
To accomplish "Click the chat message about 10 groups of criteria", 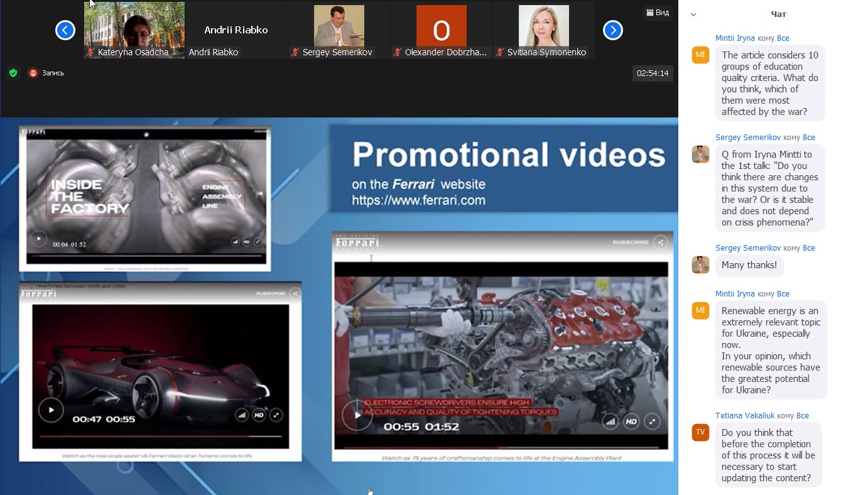I will tap(770, 84).
